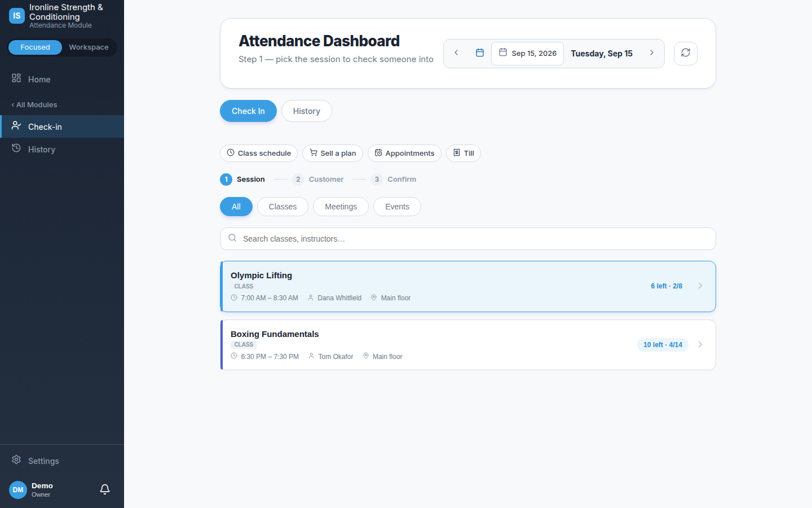Expand the Boxing Fundamentals session chevron

click(x=700, y=345)
